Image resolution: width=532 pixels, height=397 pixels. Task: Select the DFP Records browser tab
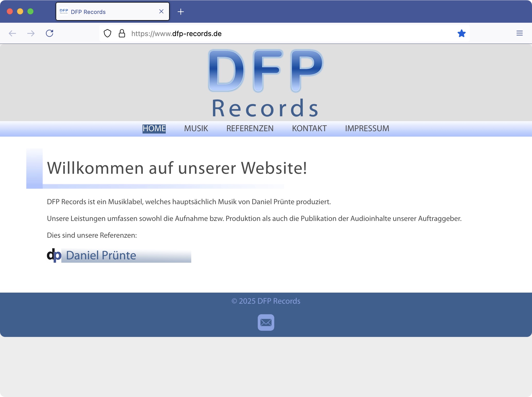click(x=113, y=11)
